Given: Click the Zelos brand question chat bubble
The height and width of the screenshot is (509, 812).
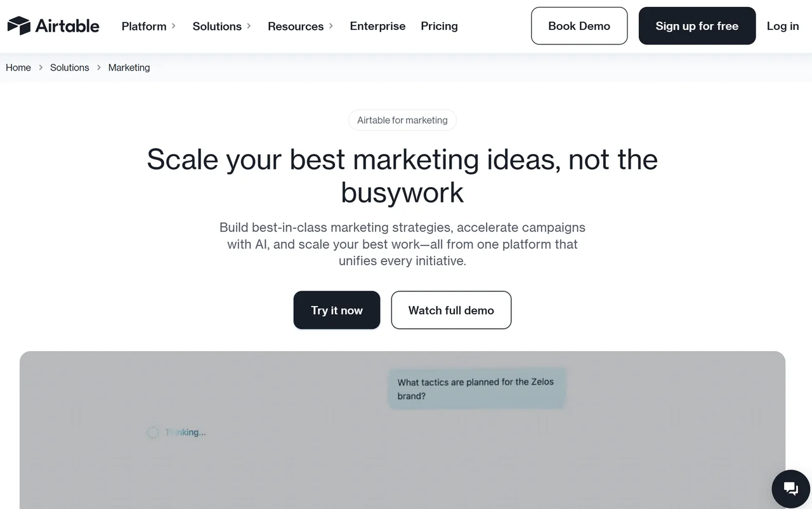Looking at the screenshot, I should pyautogui.click(x=476, y=388).
